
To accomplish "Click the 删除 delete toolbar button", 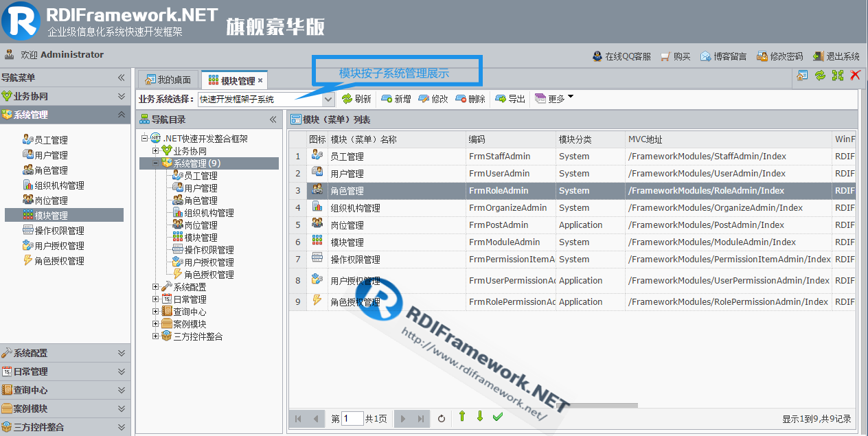I will coord(470,99).
